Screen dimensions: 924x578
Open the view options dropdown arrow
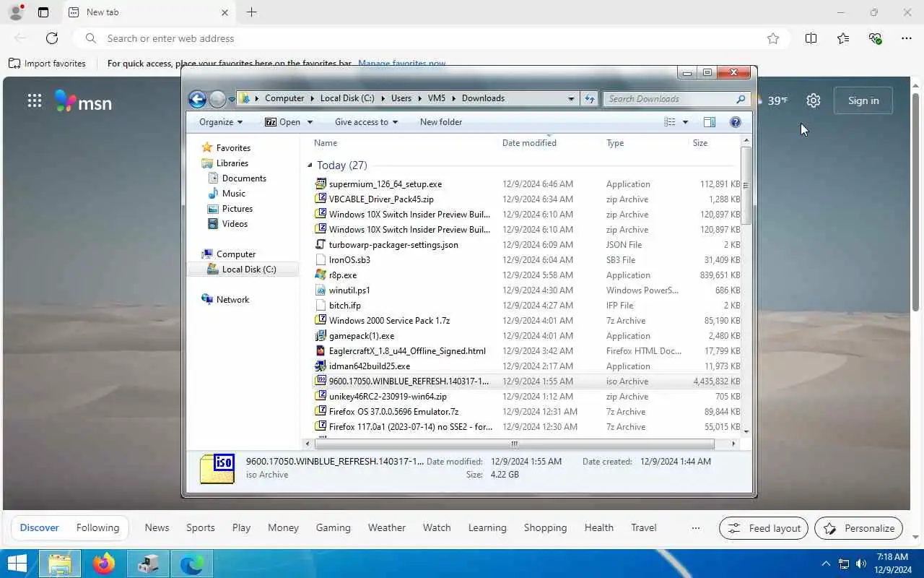(685, 122)
